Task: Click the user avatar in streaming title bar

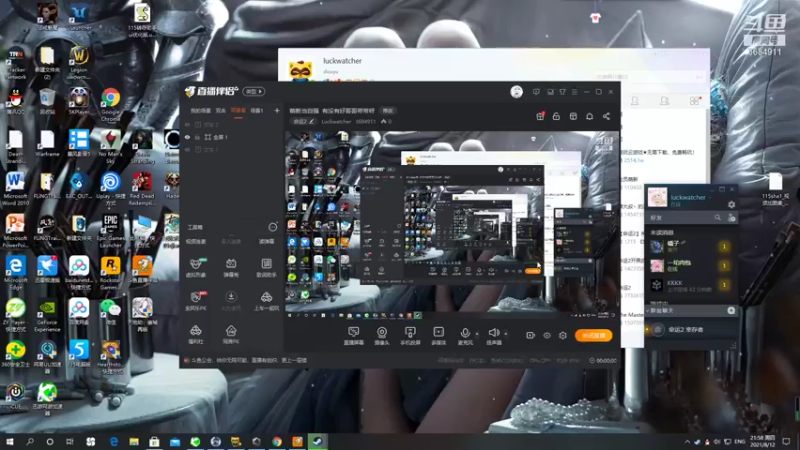Action: point(516,92)
